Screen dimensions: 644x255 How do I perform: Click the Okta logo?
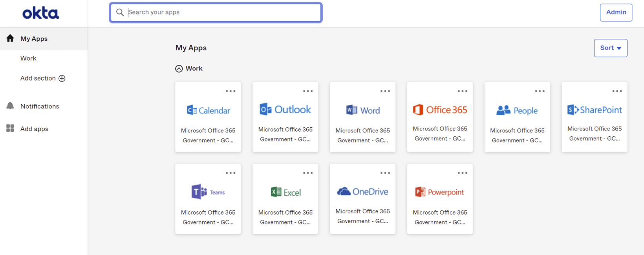[x=41, y=13]
